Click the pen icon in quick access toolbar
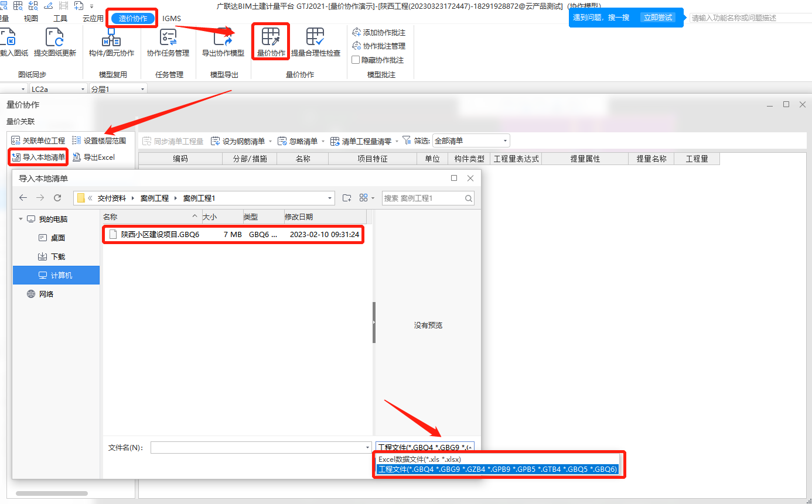 pyautogui.click(x=47, y=5)
